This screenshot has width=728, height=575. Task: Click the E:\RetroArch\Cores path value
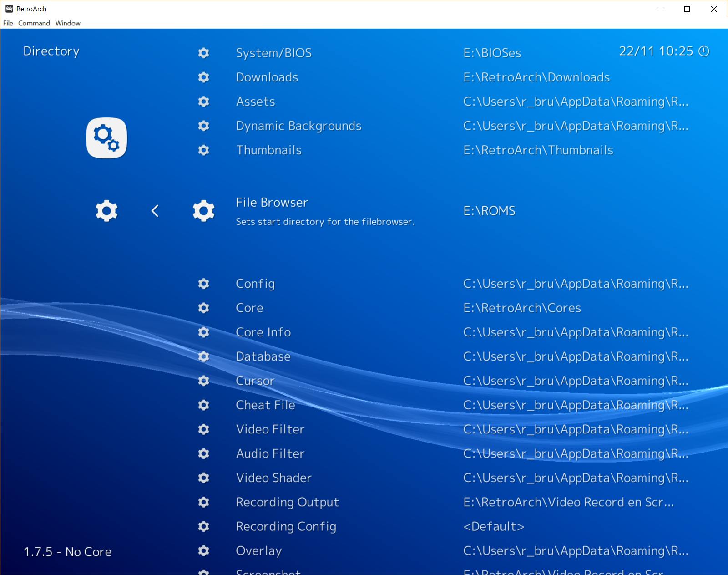click(x=522, y=308)
